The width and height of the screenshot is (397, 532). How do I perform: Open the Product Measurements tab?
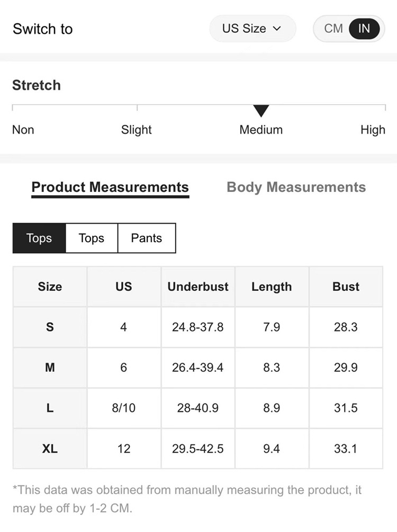110,187
